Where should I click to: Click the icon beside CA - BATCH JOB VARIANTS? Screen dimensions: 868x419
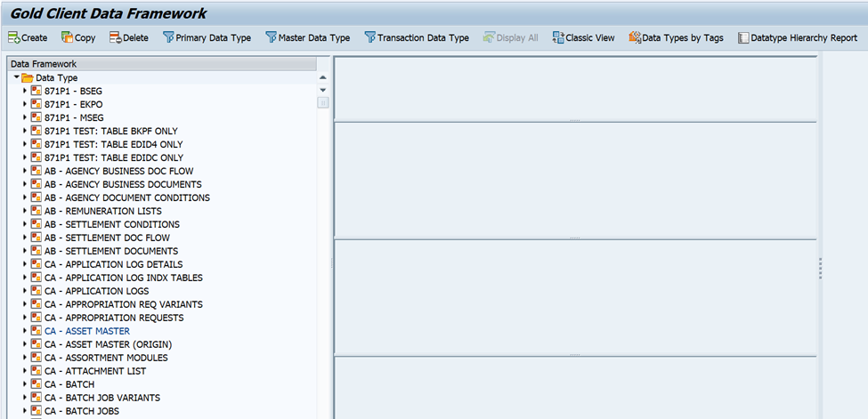pyautogui.click(x=36, y=398)
